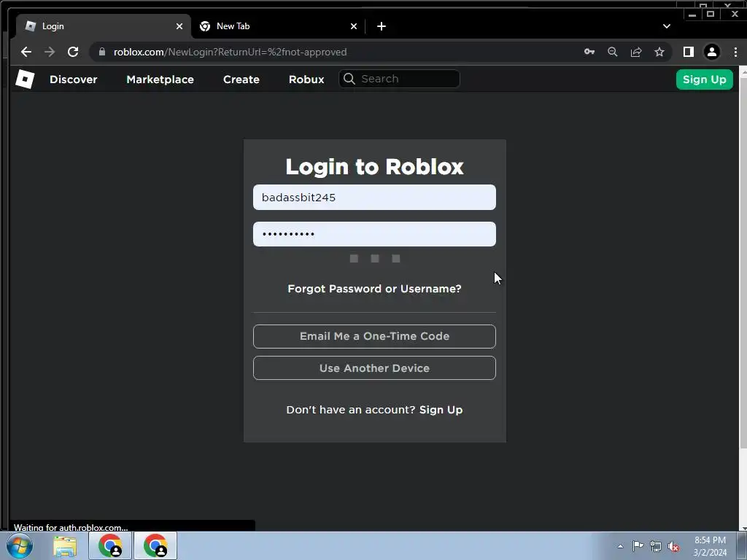Click the search magnifier icon in Roblox bar
Viewport: 747px width, 560px height.
[x=349, y=79]
